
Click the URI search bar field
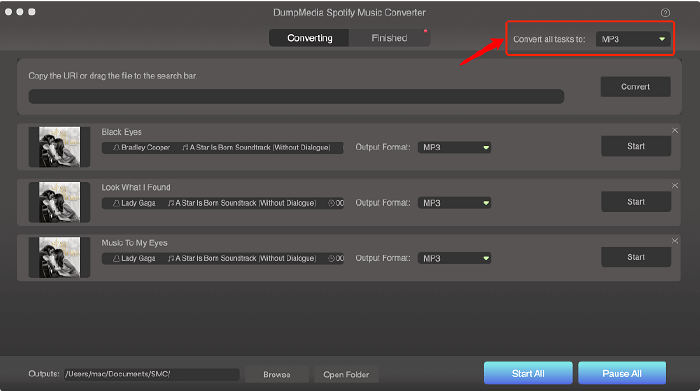coord(296,96)
